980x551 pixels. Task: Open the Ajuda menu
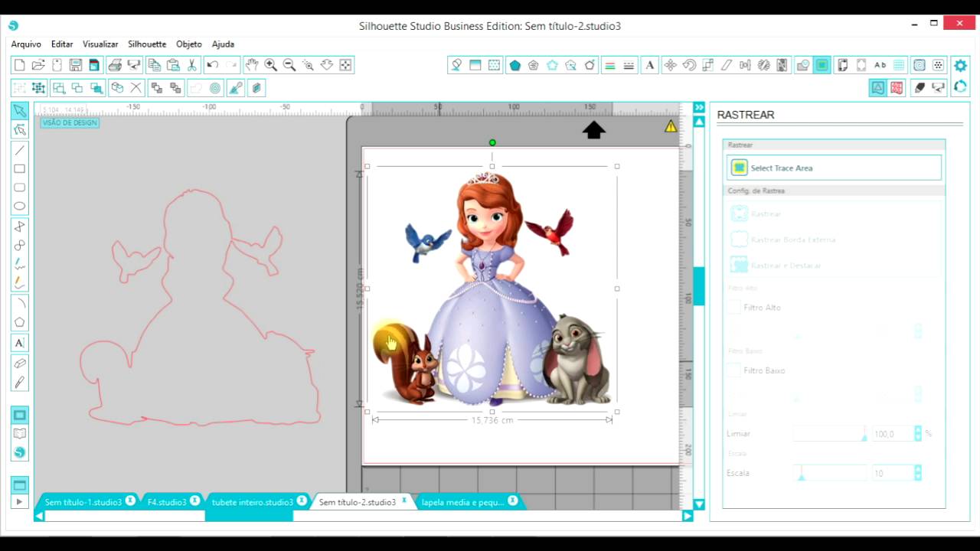[x=223, y=44]
